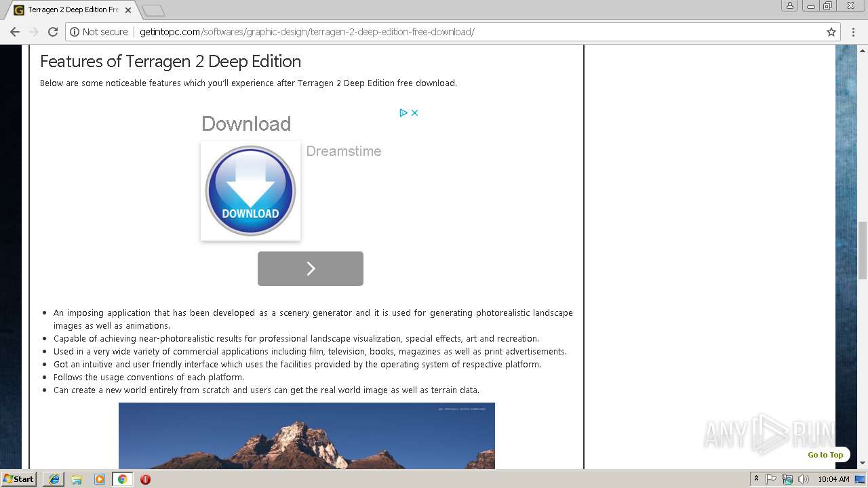Close the ad with the X icon

[415, 113]
